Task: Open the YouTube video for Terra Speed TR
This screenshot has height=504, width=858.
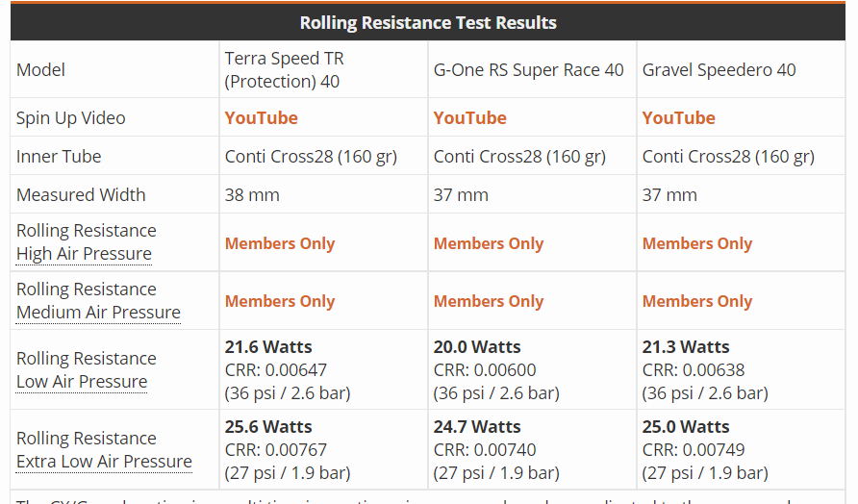Action: pos(261,118)
